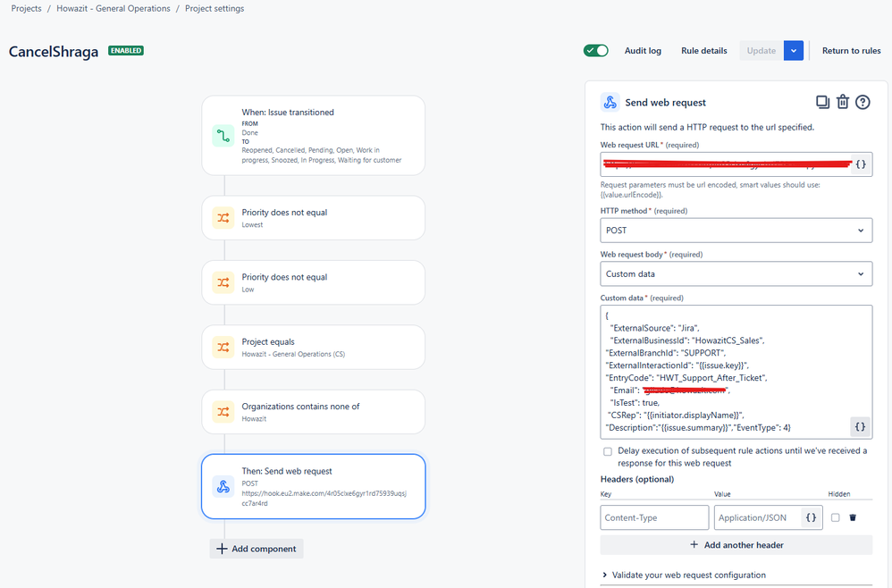The height and width of the screenshot is (588, 892).
Task: Select the Project equals condition card
Action: click(314, 347)
